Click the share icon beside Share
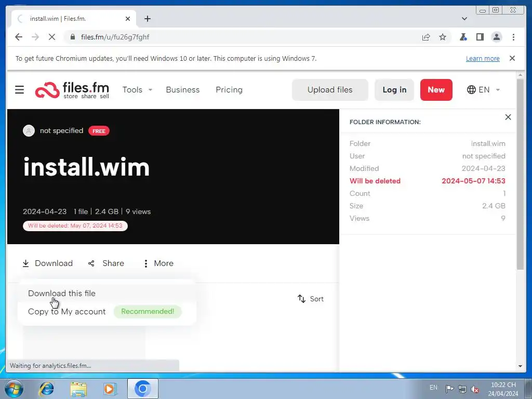532x399 pixels. (91, 263)
